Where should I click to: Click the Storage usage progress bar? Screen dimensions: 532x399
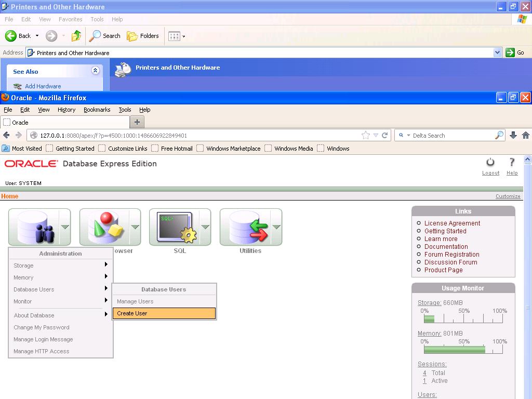463,319
